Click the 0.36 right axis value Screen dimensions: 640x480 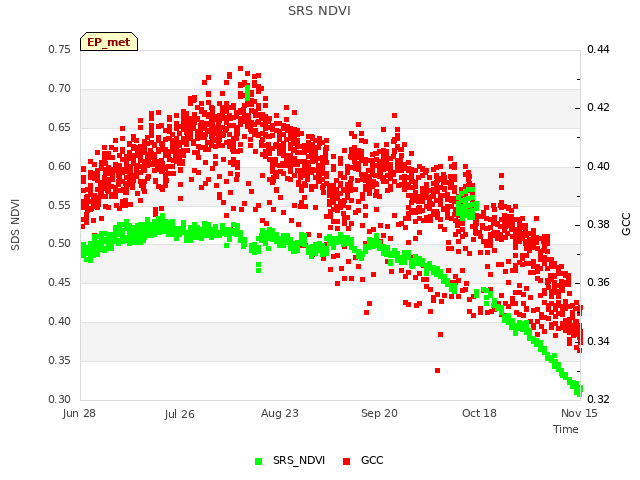(598, 282)
